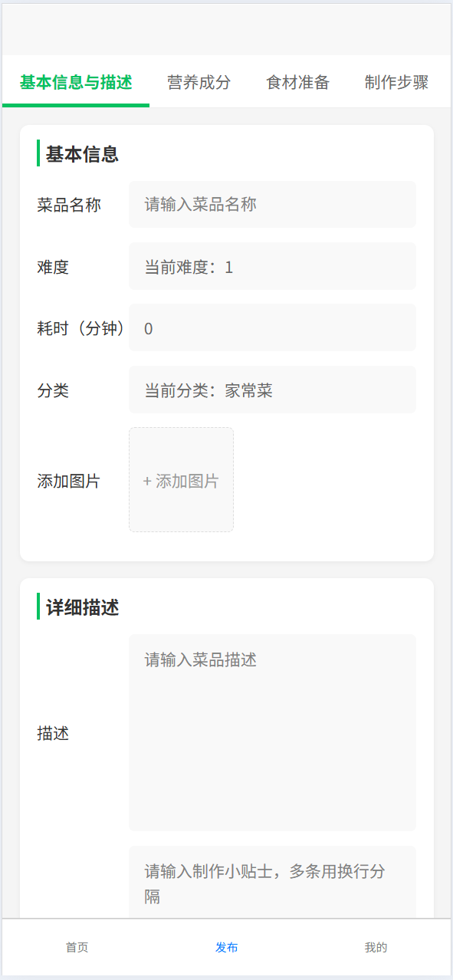Image resolution: width=453 pixels, height=980 pixels.
Task: Tap the + 添加图片 upload box
Action: (181, 480)
